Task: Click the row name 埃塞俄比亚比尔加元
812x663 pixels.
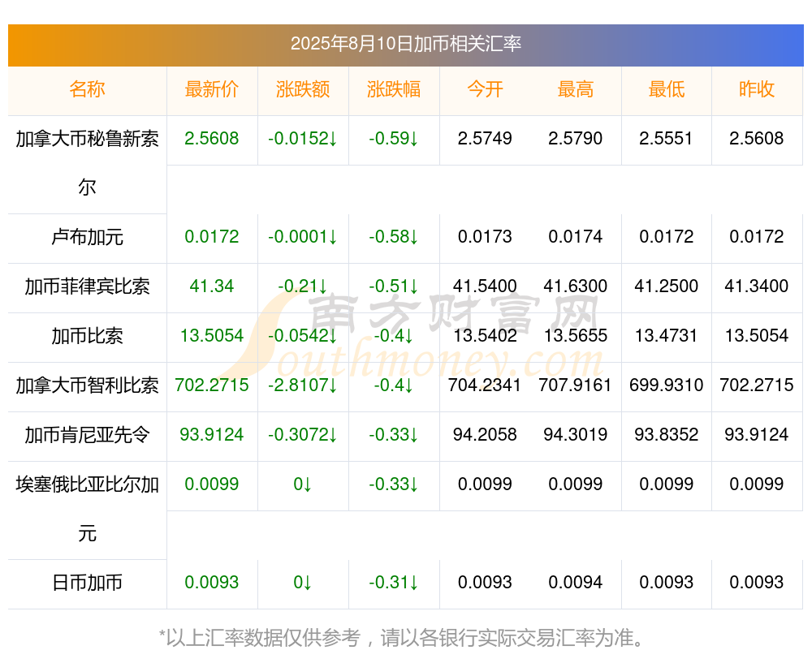Action: pos(87,509)
